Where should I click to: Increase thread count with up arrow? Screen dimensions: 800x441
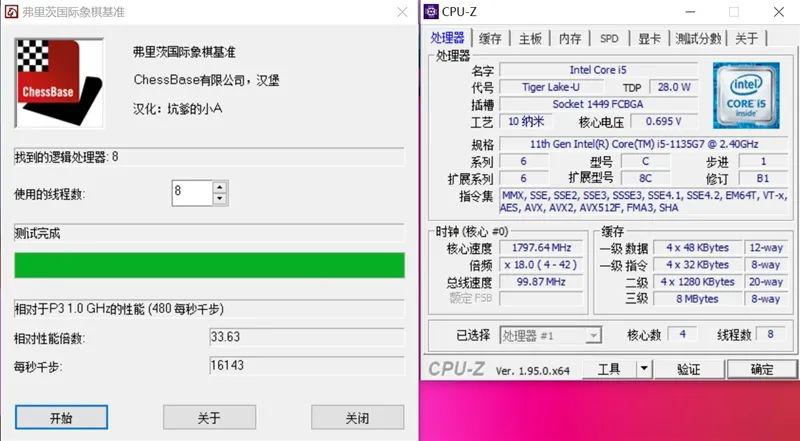(220, 187)
